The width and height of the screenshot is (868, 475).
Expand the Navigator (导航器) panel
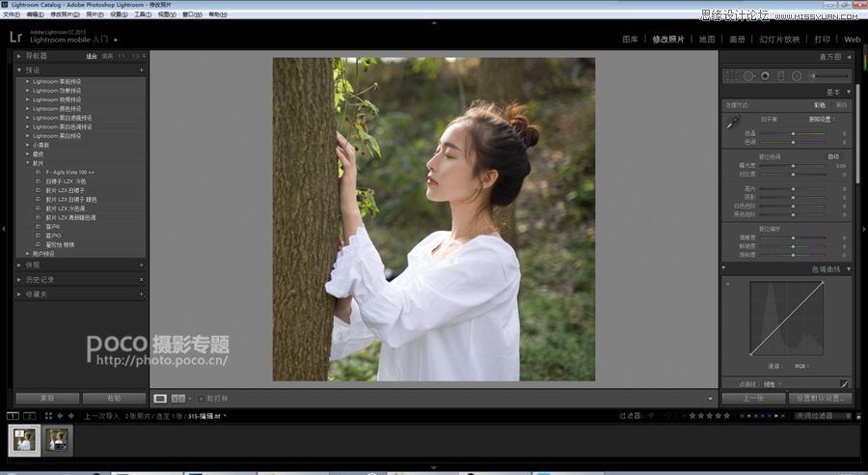(x=19, y=56)
